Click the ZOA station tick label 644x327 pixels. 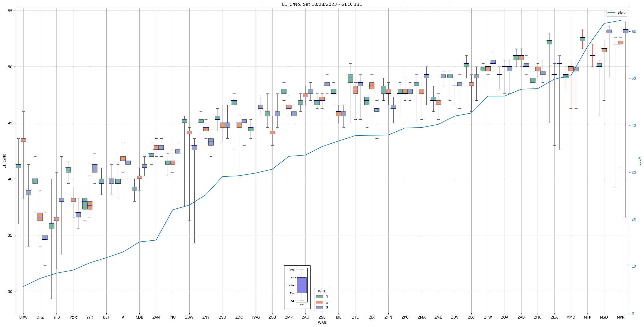(x=505, y=317)
